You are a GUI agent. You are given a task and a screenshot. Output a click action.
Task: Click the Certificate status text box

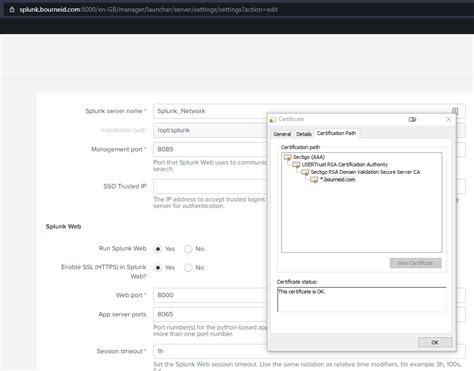(362, 299)
